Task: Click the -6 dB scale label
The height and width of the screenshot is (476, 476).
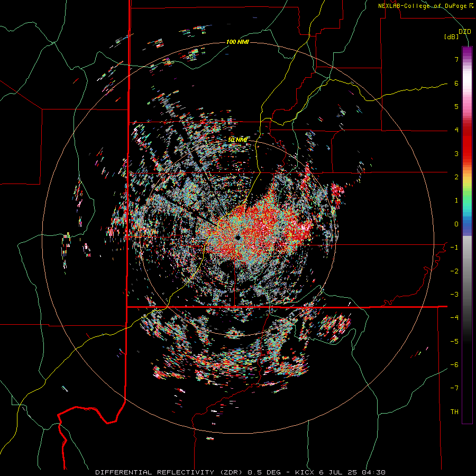Action: point(454,365)
